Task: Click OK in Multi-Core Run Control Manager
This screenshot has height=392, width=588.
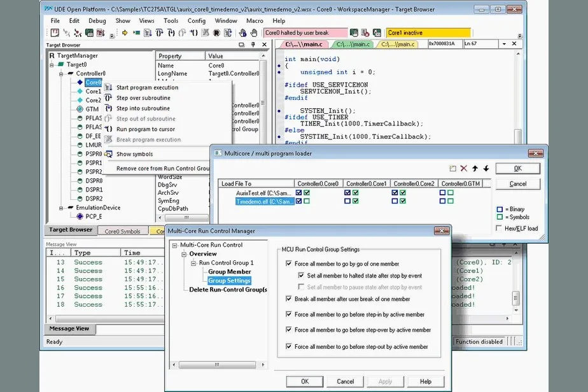Action: pos(304,381)
